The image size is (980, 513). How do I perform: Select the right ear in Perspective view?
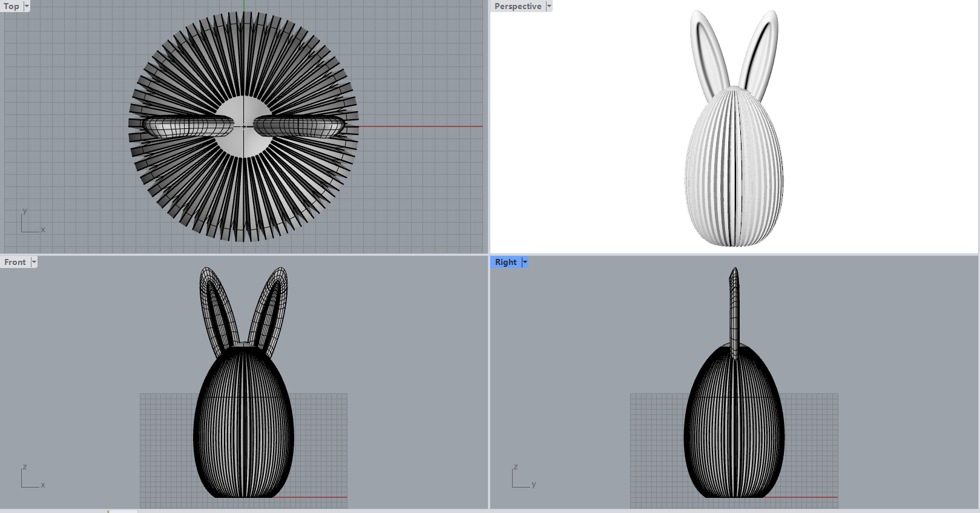tap(761, 53)
